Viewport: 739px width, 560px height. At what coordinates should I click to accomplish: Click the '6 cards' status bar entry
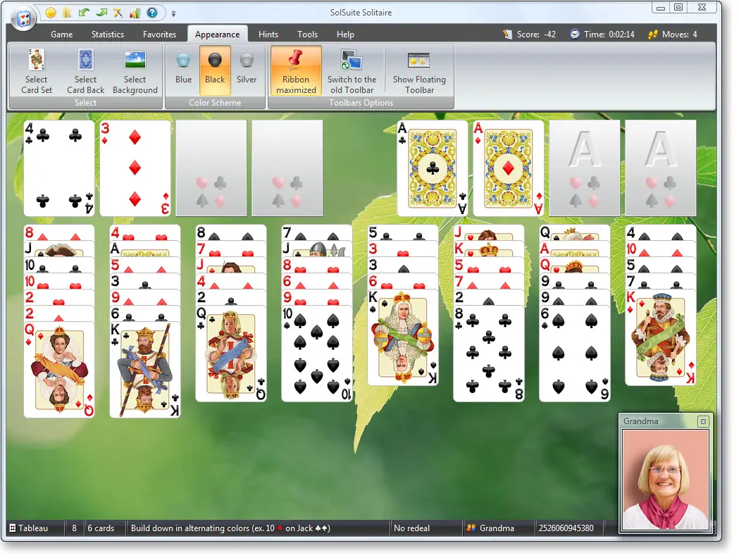click(101, 528)
